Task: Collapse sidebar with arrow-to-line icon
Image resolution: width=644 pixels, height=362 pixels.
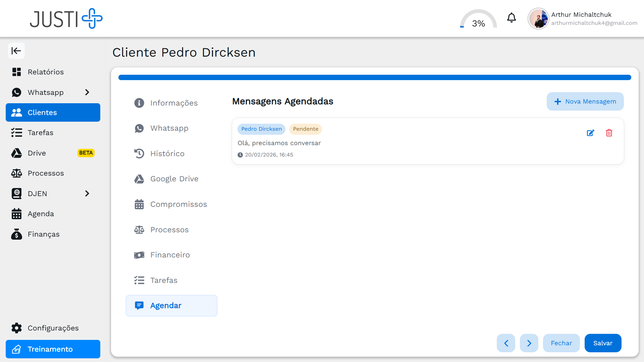Action: pos(16,51)
